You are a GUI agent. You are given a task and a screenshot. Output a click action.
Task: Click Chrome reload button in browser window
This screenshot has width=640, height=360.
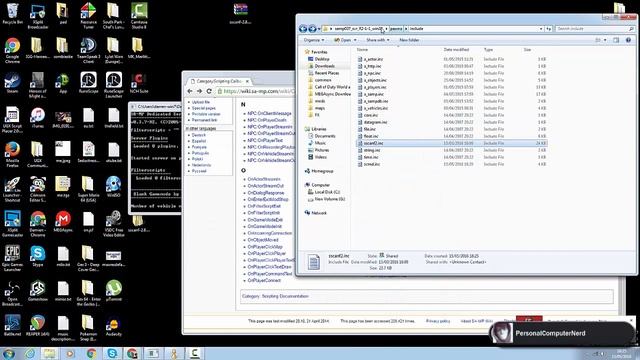[x=209, y=91]
